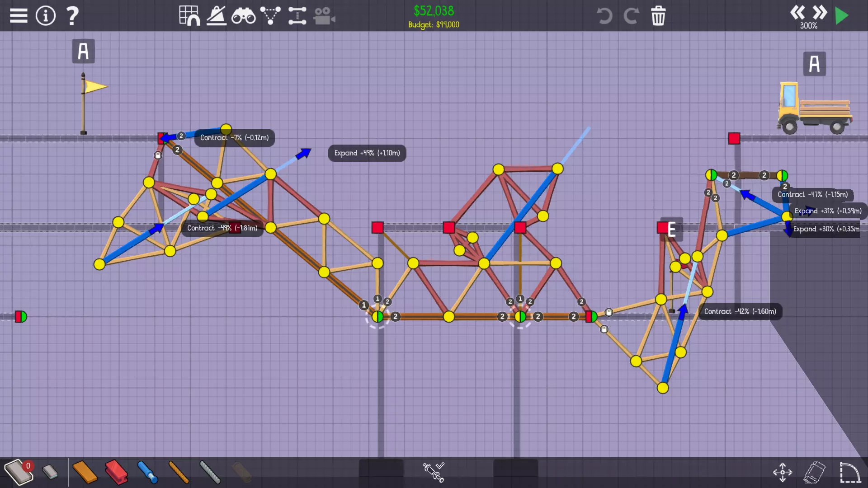Select the move tool crosshair arrows

click(783, 472)
